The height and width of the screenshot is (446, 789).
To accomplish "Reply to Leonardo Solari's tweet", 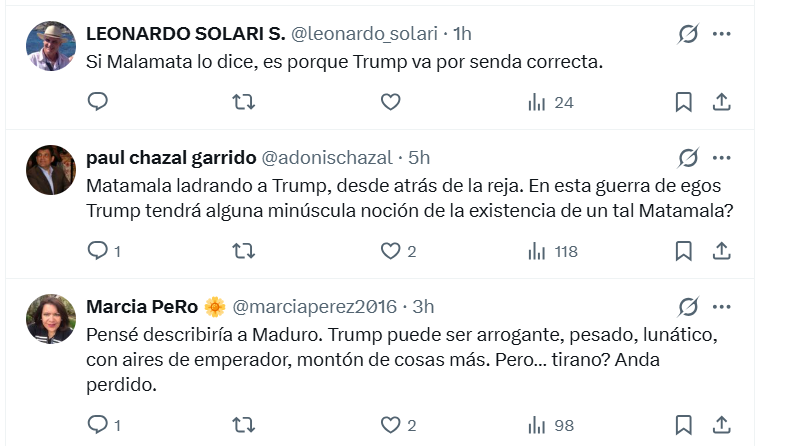I will (97, 102).
